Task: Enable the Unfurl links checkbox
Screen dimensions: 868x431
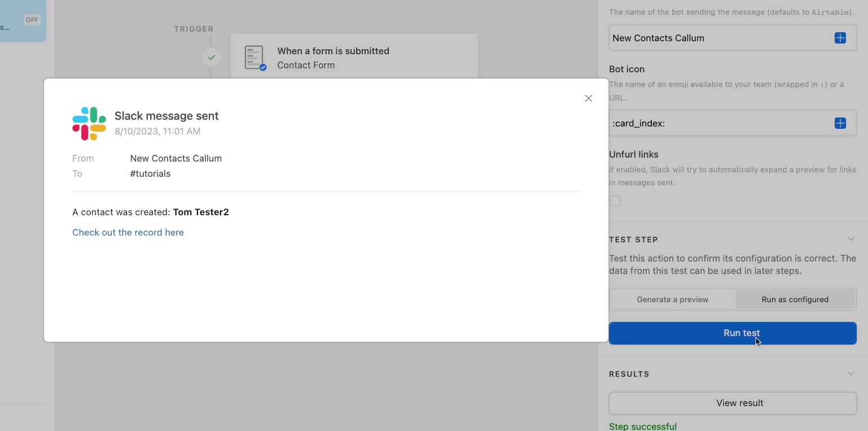Action: click(615, 201)
